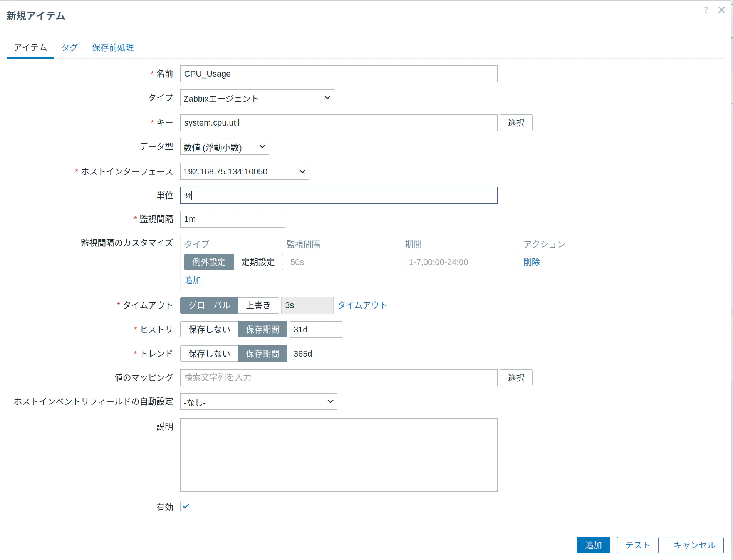Click the trend period field 365d
This screenshot has height=560, width=733.
315,354
